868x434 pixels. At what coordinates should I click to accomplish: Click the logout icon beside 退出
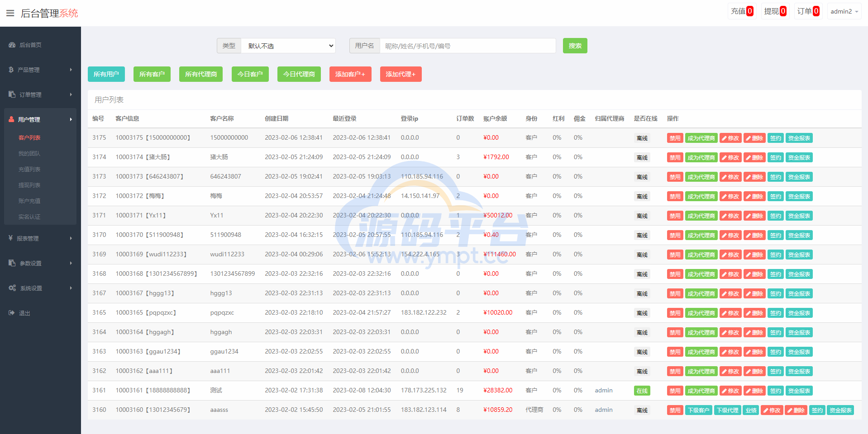(x=12, y=313)
